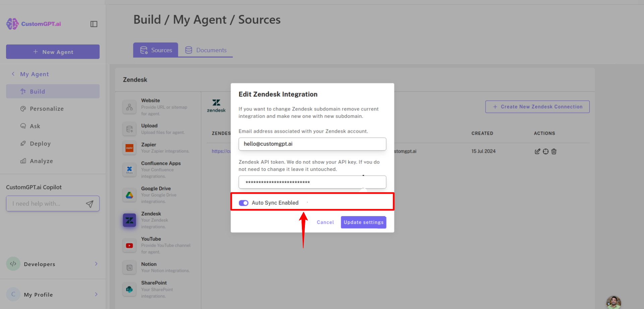The height and width of the screenshot is (309, 644).
Task: Click the My Agent back link
Action: [35, 74]
